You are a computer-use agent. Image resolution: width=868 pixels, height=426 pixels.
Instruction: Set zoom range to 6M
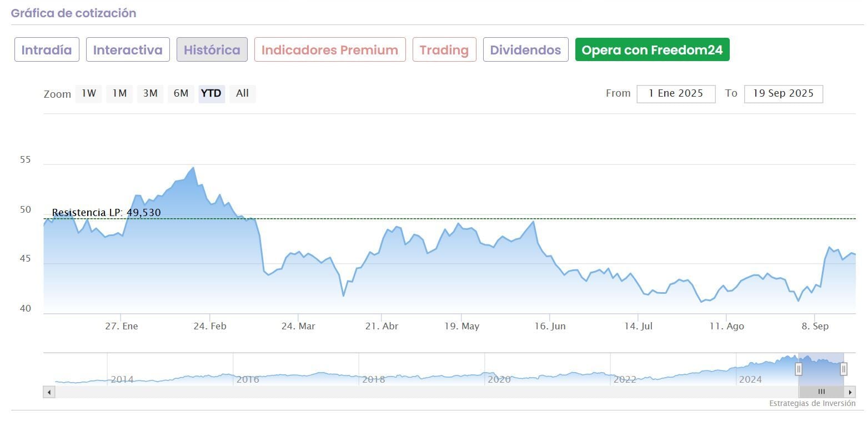181,93
